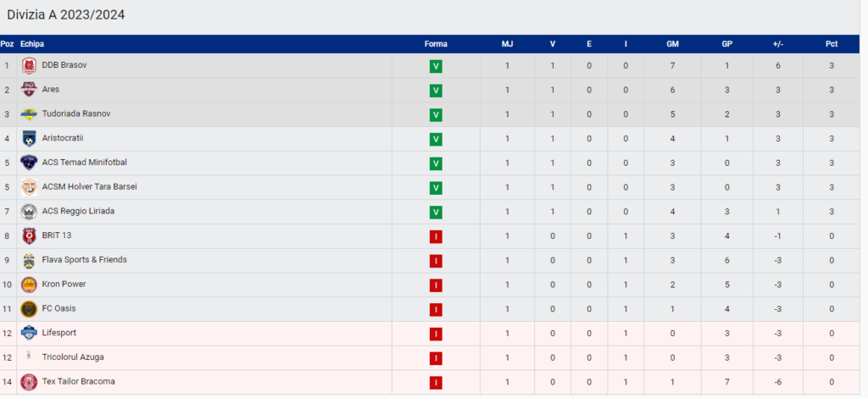Select the BRIT 13 team badge

(29, 236)
